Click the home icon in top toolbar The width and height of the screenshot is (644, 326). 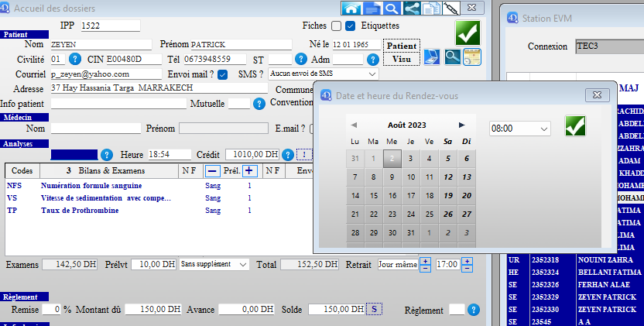click(x=353, y=9)
